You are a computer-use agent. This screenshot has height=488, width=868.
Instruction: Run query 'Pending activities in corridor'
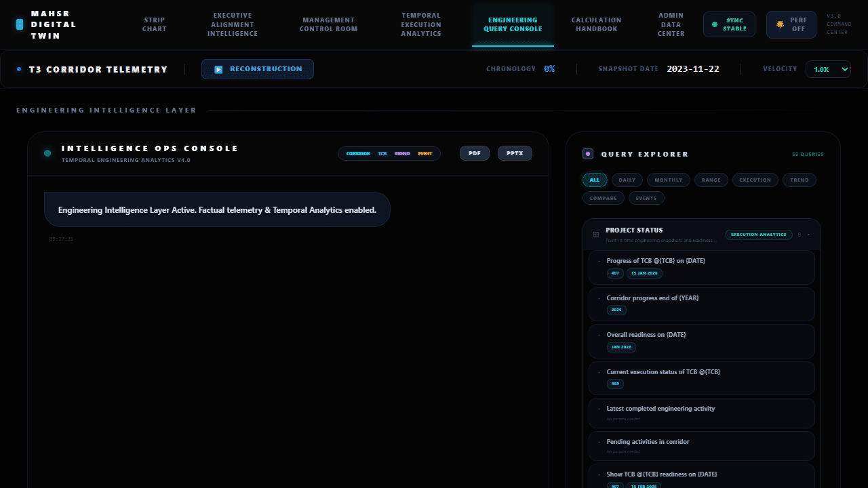tap(702, 446)
